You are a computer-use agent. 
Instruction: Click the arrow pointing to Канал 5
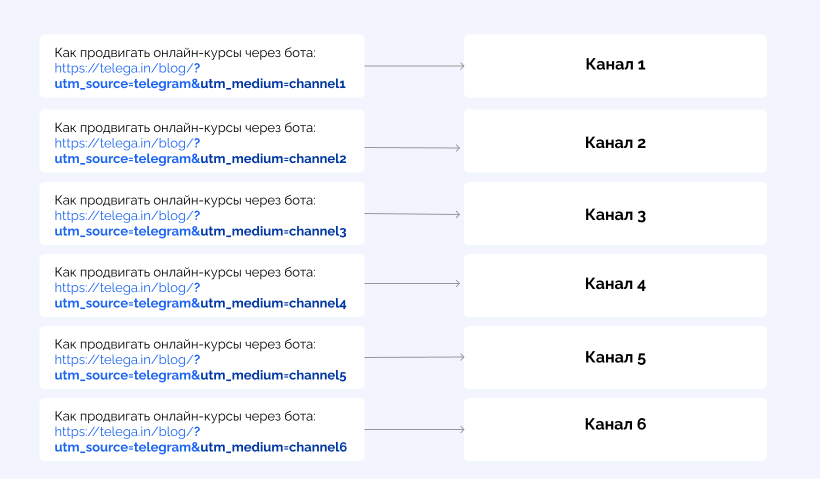pyautogui.click(x=415, y=357)
